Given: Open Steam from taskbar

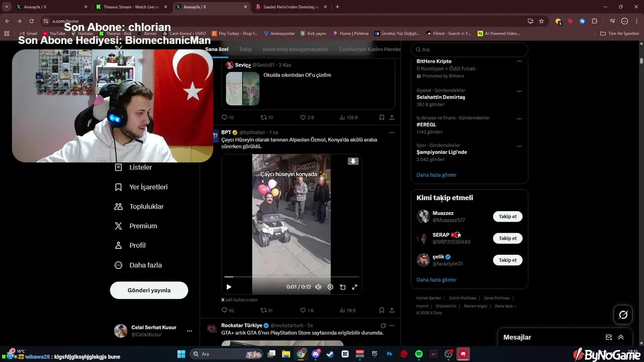Looking at the screenshot, I should 330,354.
